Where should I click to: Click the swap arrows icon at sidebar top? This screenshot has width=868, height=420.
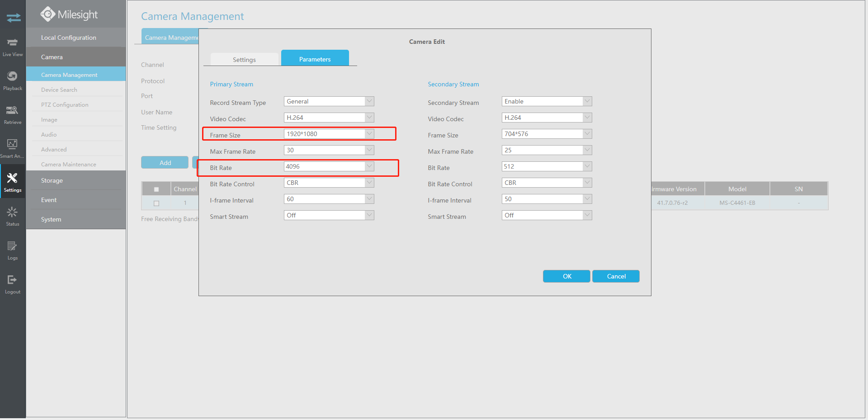(x=14, y=18)
